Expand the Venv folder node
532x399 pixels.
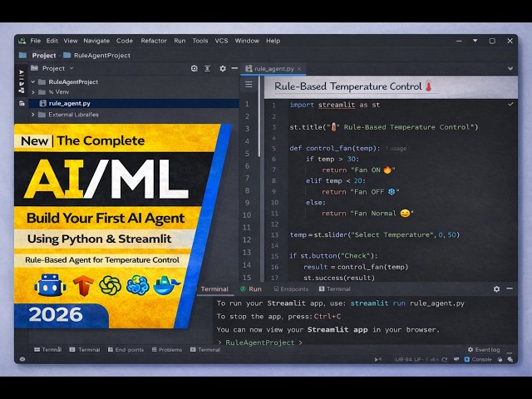(x=33, y=92)
